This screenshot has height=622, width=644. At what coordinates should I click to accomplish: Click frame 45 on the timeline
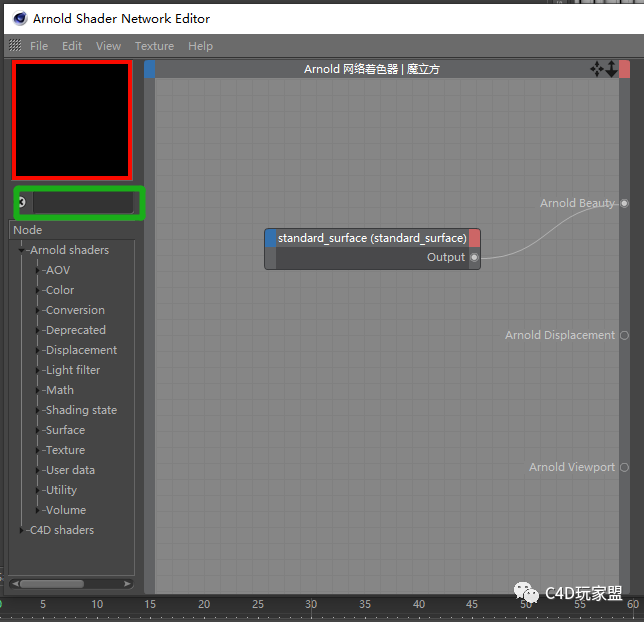tap(472, 604)
